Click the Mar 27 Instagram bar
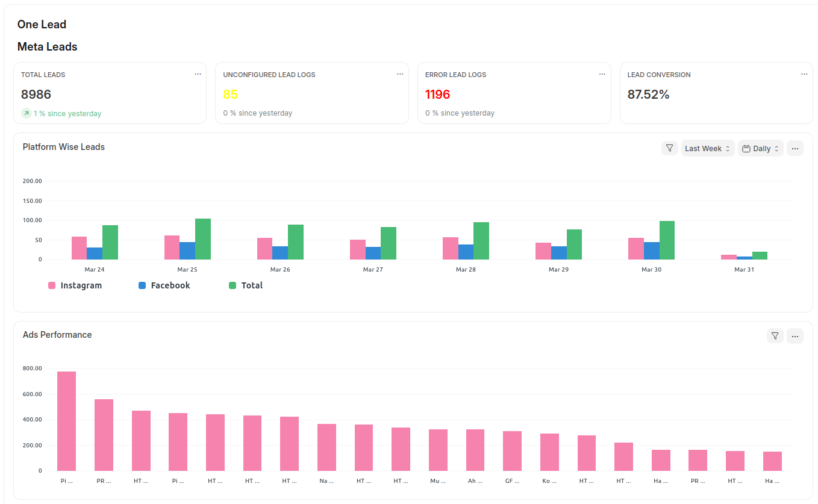The image size is (818, 504). coord(358,250)
